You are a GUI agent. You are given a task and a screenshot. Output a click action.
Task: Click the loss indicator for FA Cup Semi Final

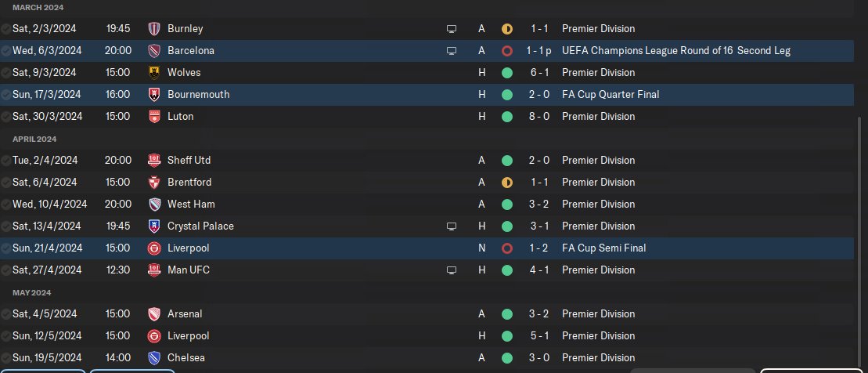coord(506,248)
